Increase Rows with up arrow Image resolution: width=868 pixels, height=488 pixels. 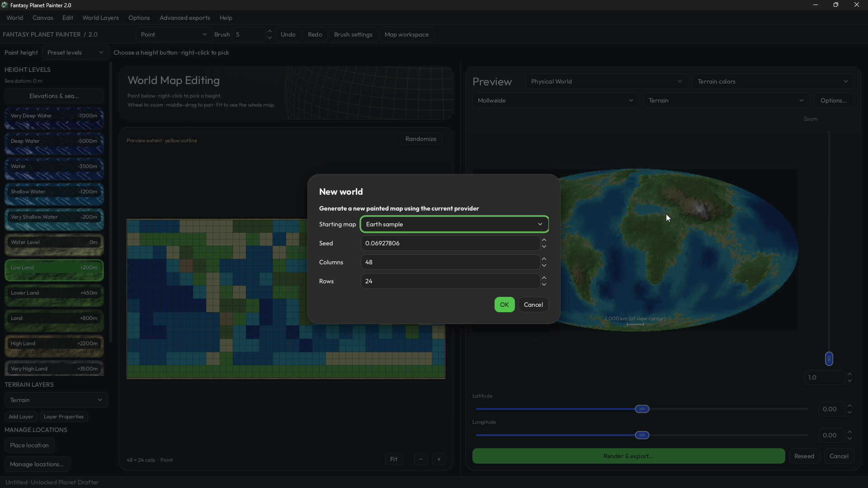pyautogui.click(x=544, y=278)
